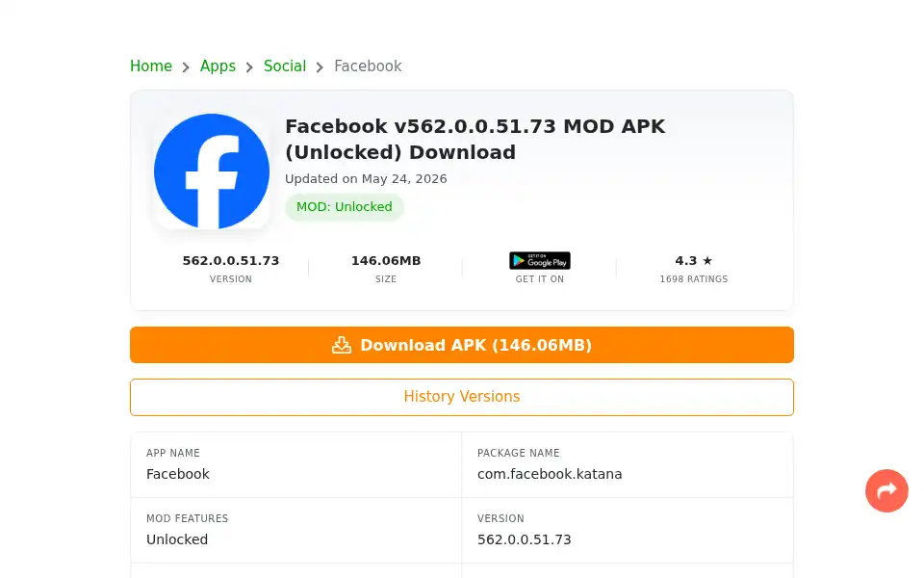Click the Facebook app logo
Image resolution: width=924 pixels, height=578 pixels.
point(212,171)
